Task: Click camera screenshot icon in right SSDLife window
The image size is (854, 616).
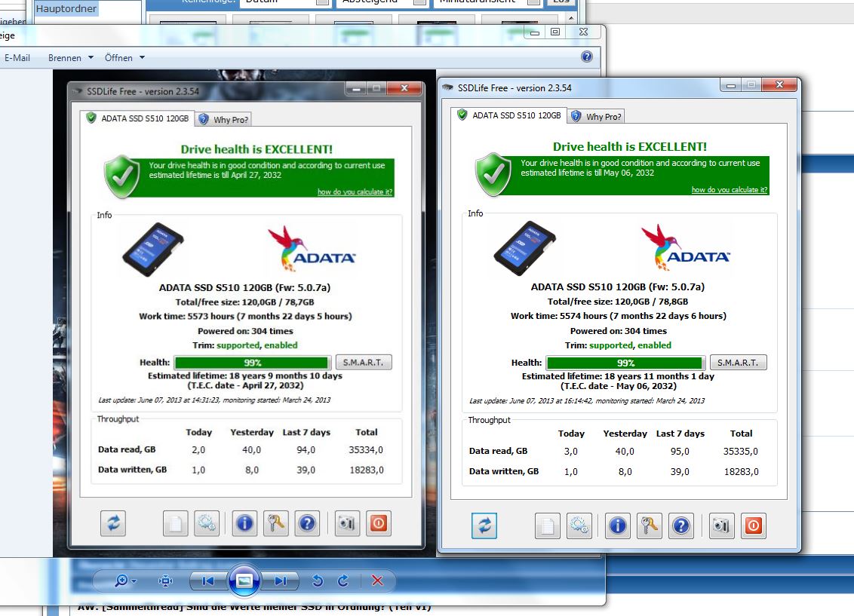Action: [x=722, y=526]
